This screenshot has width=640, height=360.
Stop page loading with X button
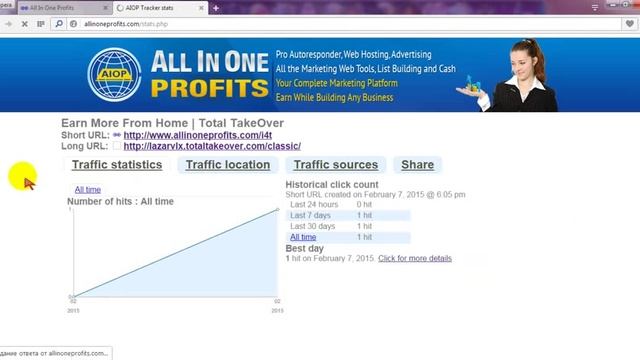[24, 24]
